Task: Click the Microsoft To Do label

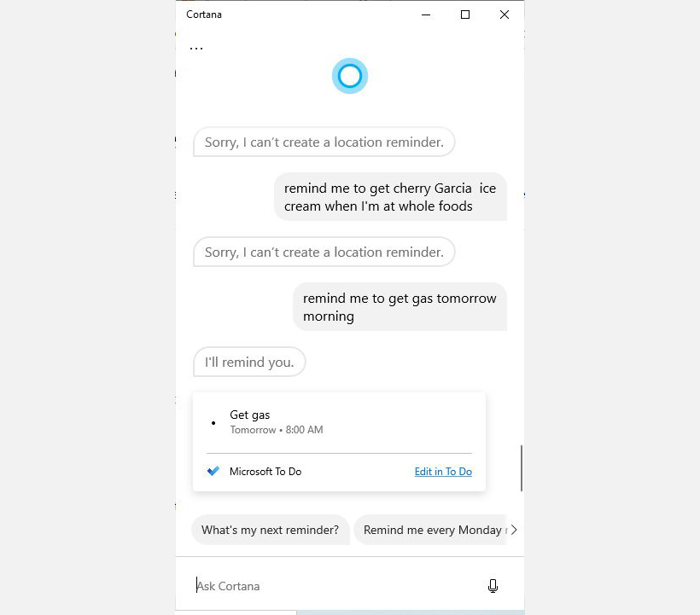Action: (265, 472)
